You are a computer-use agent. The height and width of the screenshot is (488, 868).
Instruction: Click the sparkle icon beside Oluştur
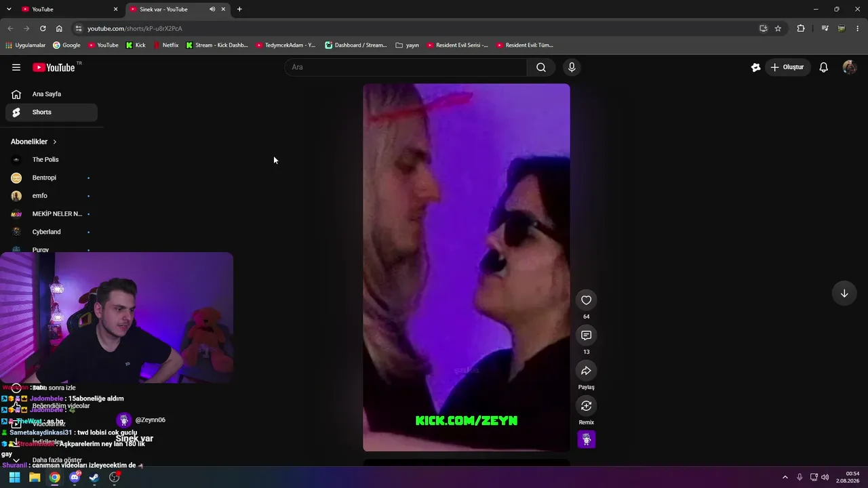(755, 67)
